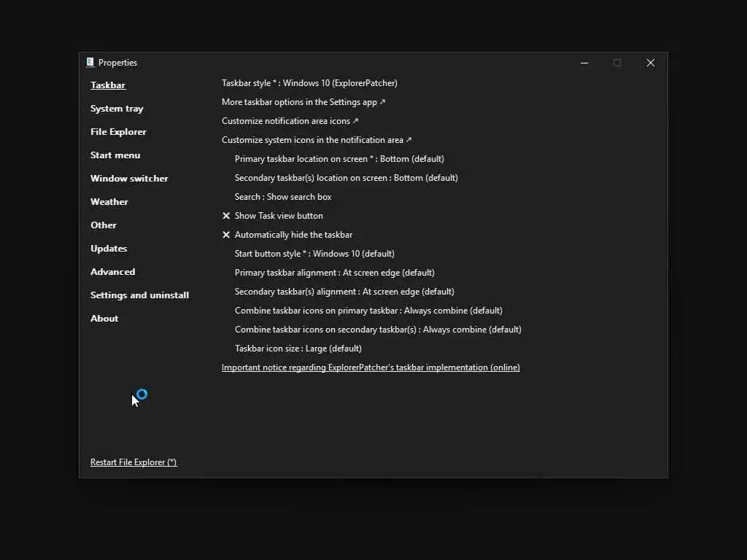This screenshot has height=560, width=747.
Task: Open the File Explorer section
Action: (118, 132)
